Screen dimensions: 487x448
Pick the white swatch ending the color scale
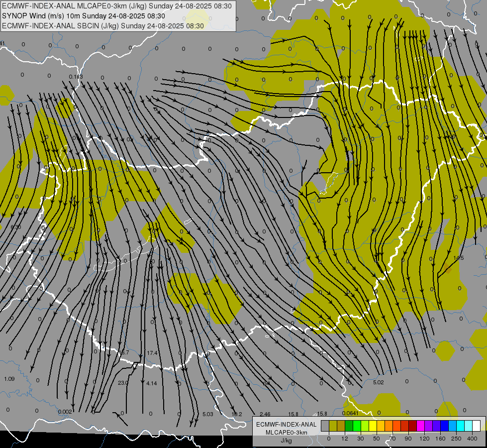pos(477,426)
